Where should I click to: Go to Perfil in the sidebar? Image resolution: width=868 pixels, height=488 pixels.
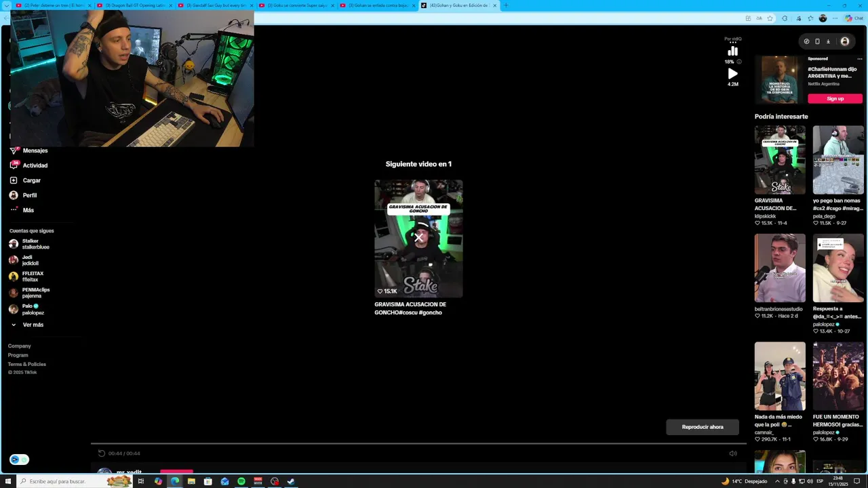tap(24, 195)
